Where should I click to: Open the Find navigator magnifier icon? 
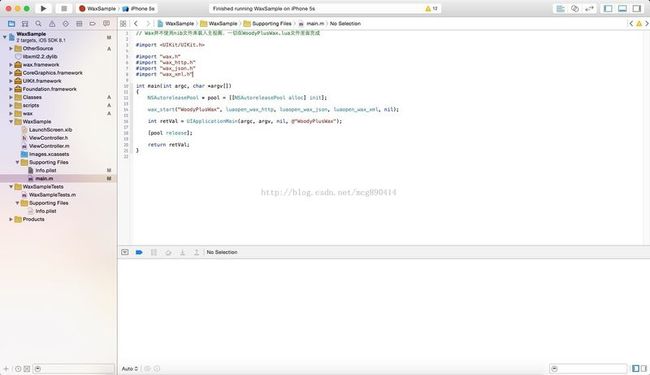tap(38, 24)
